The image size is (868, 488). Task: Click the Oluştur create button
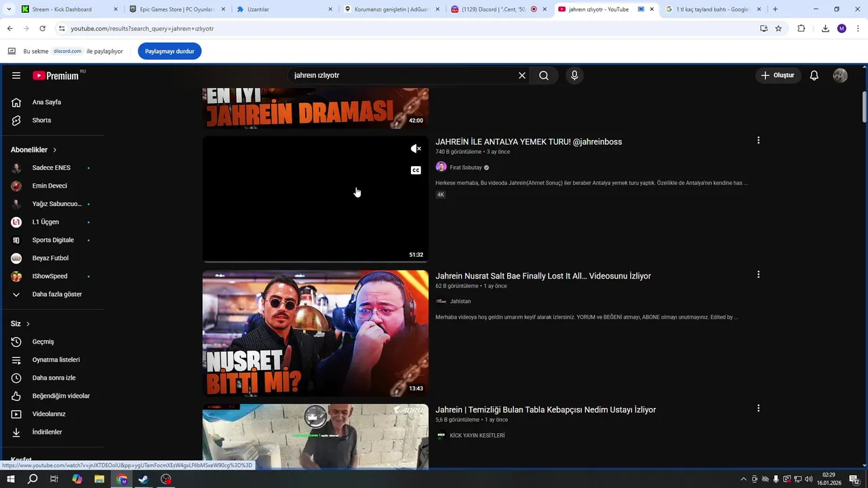pyautogui.click(x=778, y=75)
